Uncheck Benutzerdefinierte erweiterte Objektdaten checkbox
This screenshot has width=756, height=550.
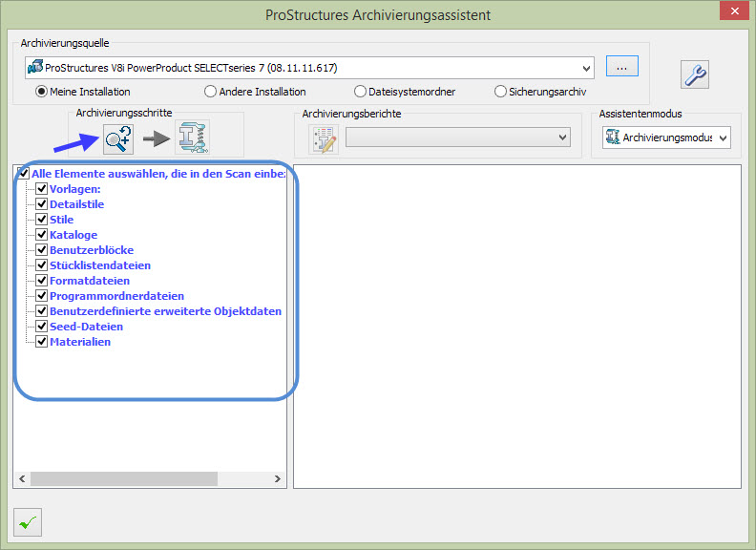[41, 310]
